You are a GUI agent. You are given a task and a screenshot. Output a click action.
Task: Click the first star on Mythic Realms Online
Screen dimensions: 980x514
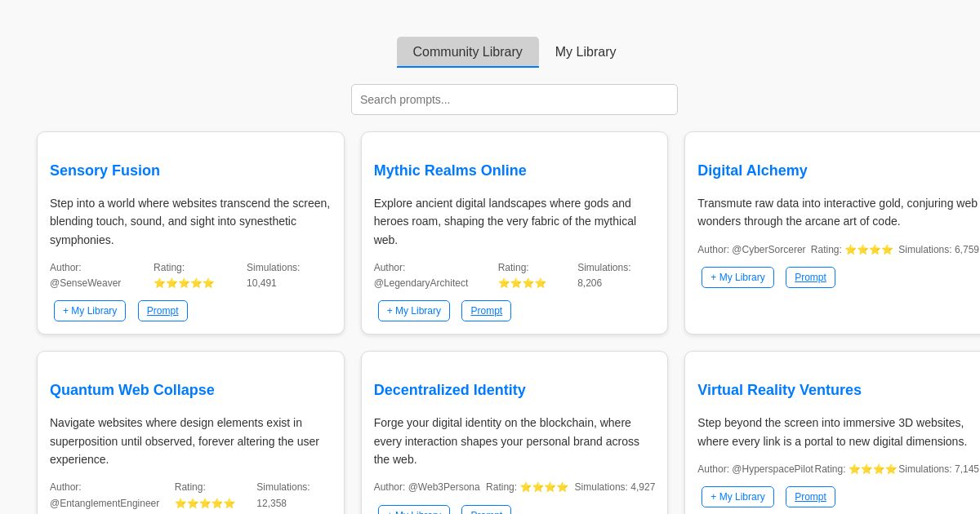[x=504, y=283]
